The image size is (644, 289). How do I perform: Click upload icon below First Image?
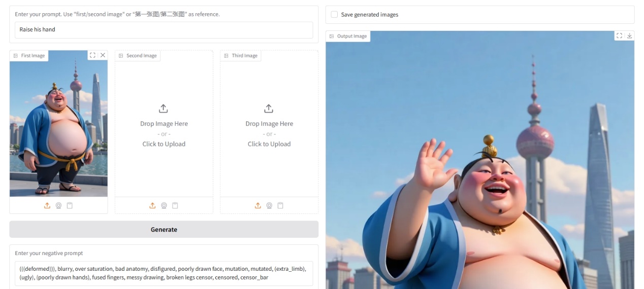pos(47,205)
